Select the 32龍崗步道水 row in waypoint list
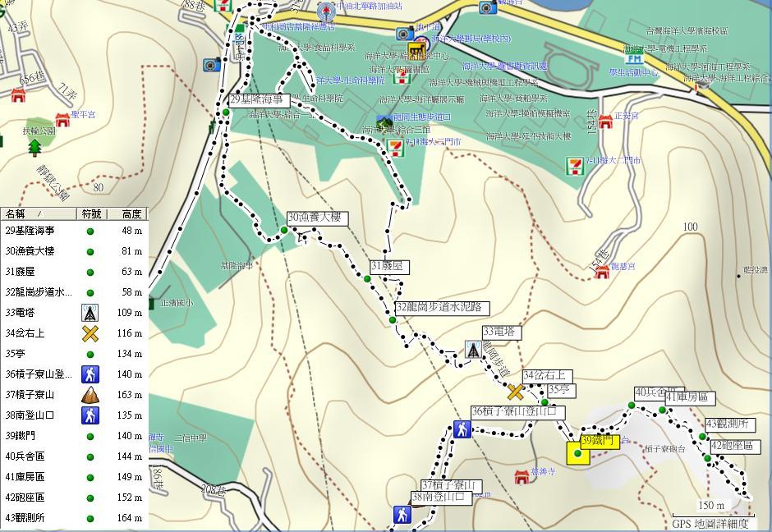Screen dimensions: 772x532 (74, 291)
